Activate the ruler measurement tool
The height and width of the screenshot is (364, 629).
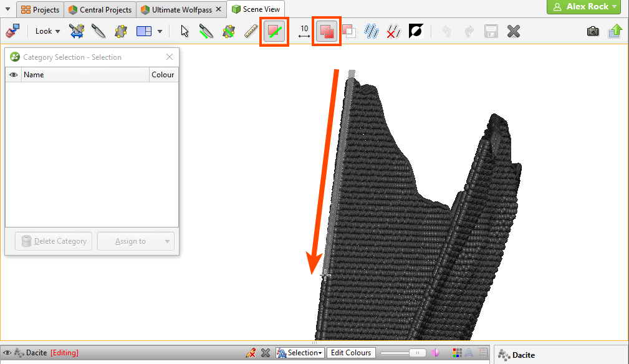[251, 31]
